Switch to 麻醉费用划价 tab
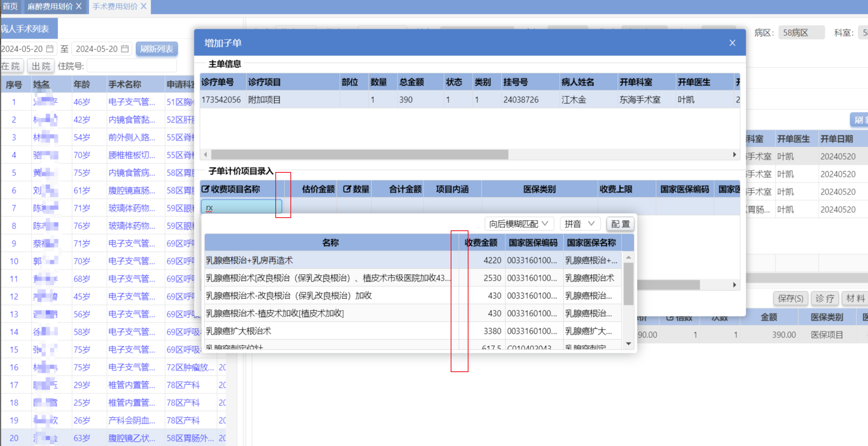Viewport: 868px width, 446px height. pos(50,6)
